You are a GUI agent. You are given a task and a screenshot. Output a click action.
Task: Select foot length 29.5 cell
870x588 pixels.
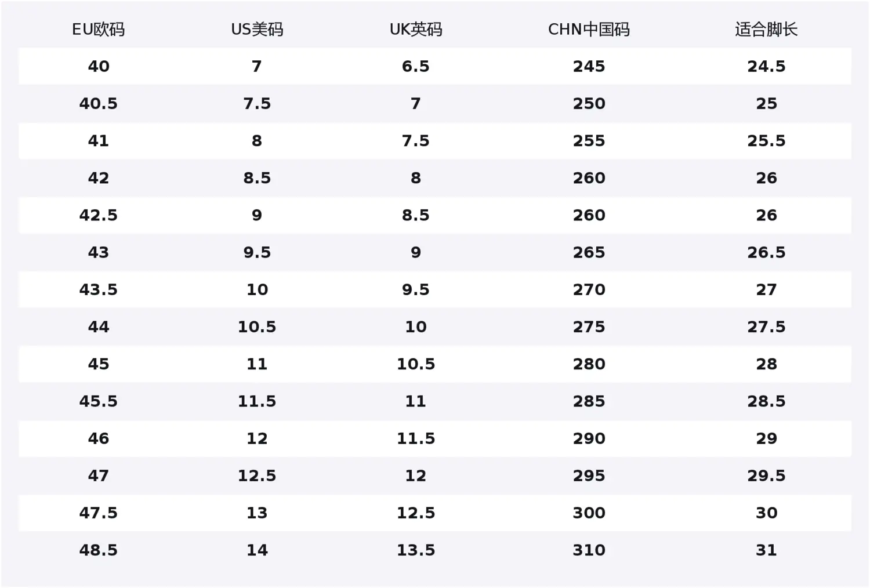coord(766,476)
